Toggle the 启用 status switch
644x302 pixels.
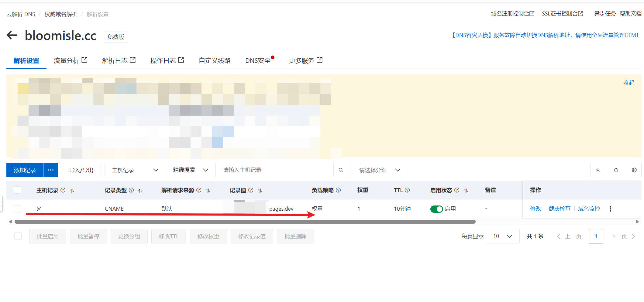tap(436, 209)
